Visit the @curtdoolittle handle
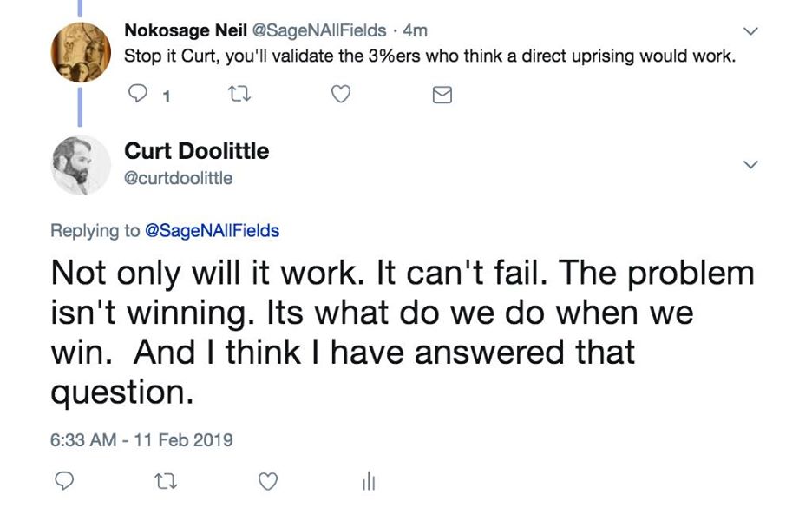This screenshot has width=812, height=521. (x=179, y=178)
